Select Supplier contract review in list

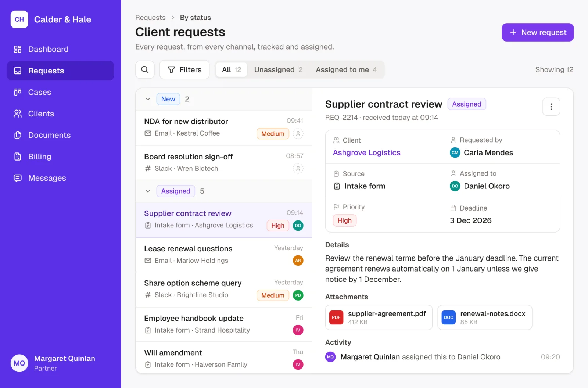click(x=224, y=220)
